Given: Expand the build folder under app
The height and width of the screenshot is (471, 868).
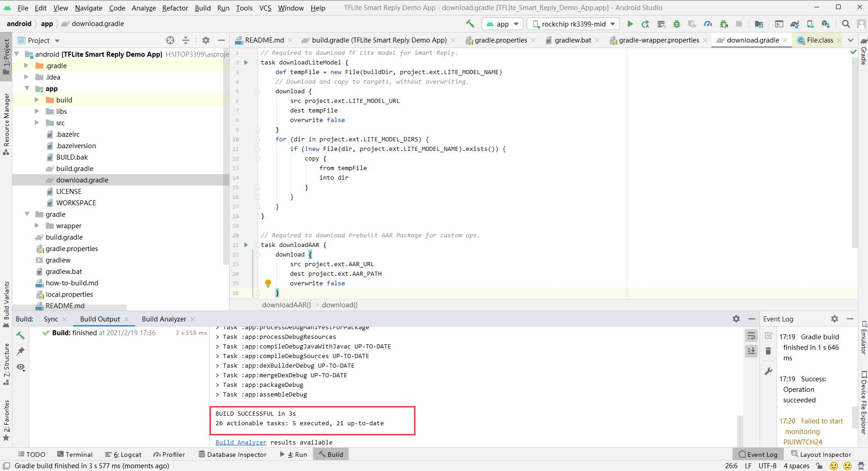Looking at the screenshot, I should (37, 100).
